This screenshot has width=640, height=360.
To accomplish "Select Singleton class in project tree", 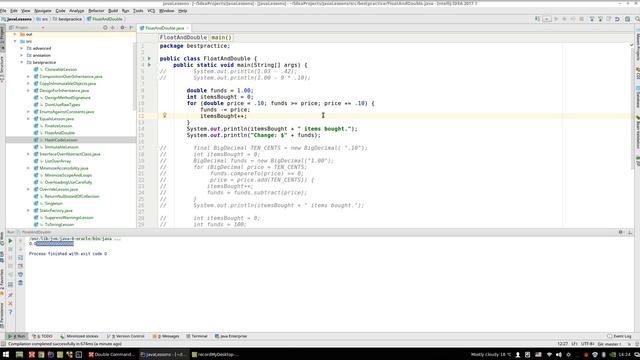I will (x=53, y=203).
